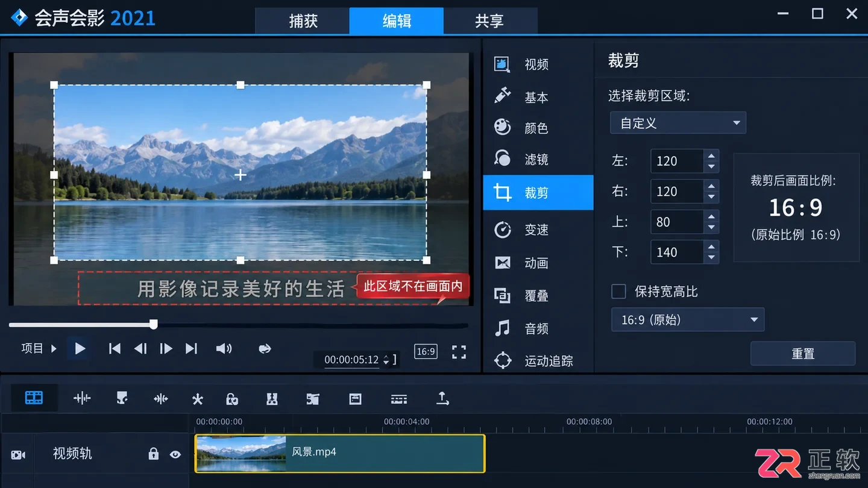Click the 00:00:04:00 timeline ruler mark

(x=407, y=422)
